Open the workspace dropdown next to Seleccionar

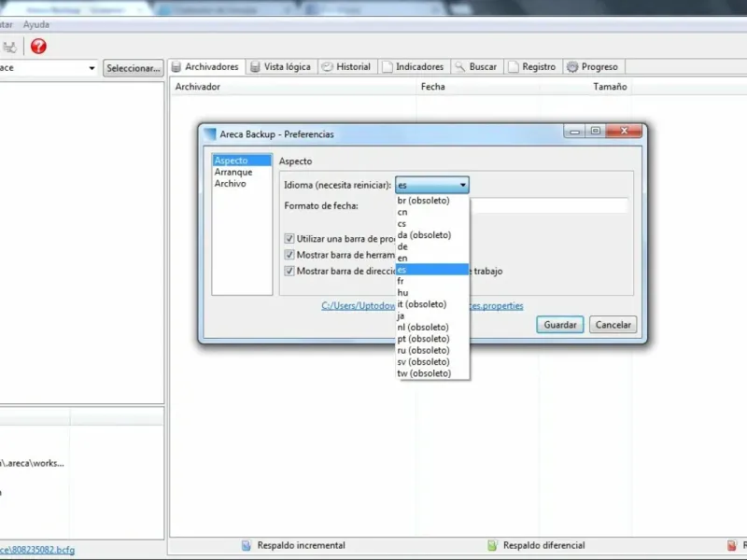[x=92, y=68]
